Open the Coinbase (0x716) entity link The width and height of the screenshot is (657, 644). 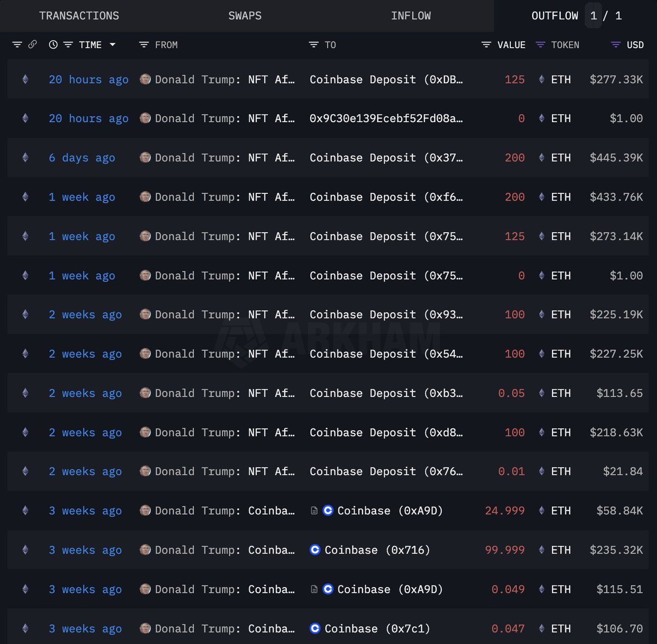click(x=377, y=550)
